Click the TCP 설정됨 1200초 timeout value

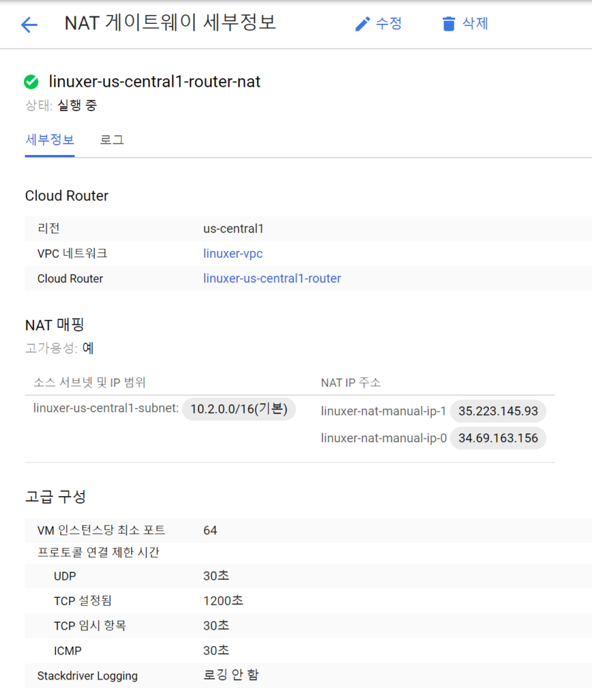[223, 601]
